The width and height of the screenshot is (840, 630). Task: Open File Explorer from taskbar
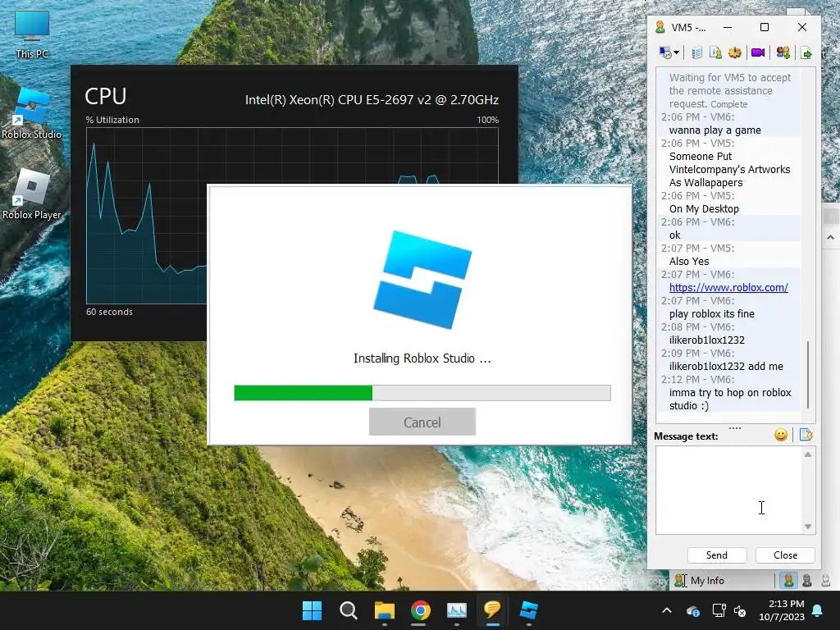(384, 610)
